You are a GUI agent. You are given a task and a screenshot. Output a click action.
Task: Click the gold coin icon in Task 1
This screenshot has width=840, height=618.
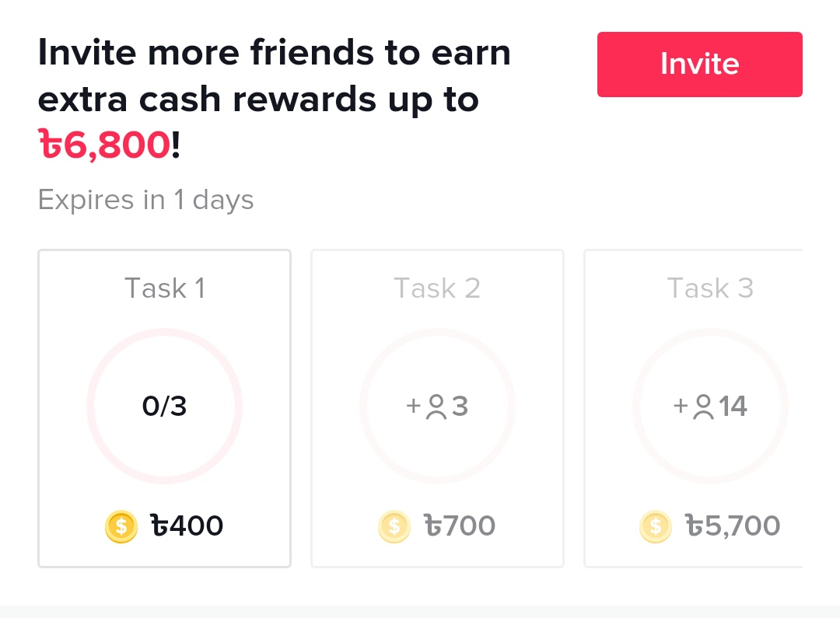[x=121, y=527]
